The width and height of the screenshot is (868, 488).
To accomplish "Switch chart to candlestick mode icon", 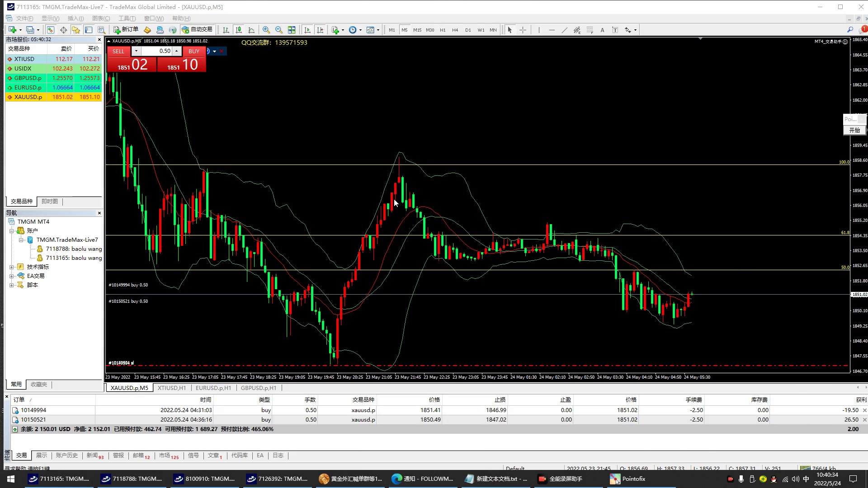I will tap(239, 30).
